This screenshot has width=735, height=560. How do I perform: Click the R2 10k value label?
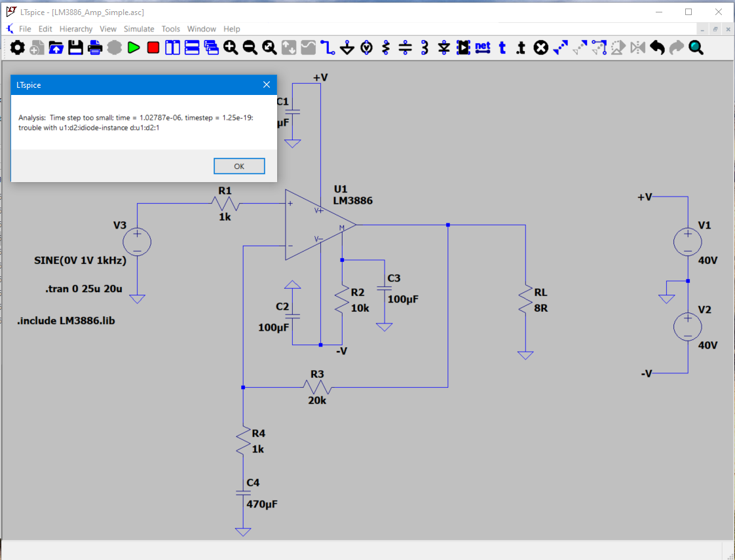360,308
